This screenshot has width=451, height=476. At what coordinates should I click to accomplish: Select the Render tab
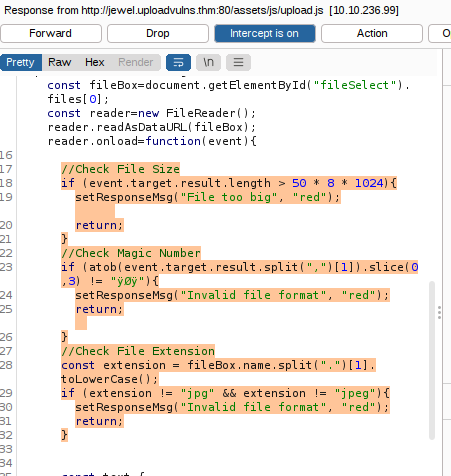pos(136,62)
